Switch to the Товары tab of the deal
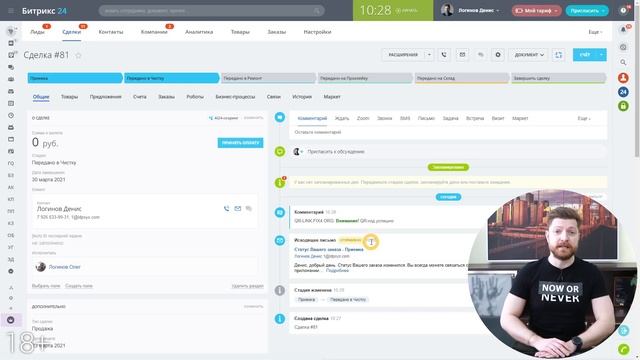640x360 pixels. pos(69,97)
